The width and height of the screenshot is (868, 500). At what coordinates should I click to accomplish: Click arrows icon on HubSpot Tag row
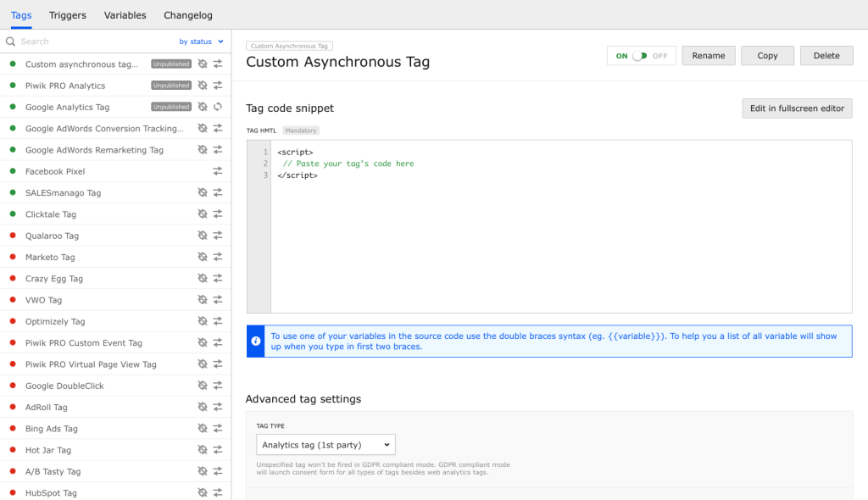click(218, 493)
